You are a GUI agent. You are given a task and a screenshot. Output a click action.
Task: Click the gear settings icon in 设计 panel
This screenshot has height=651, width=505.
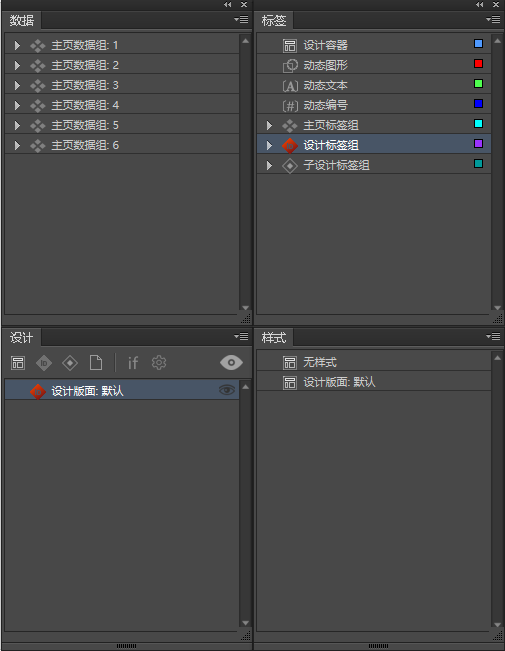coord(159,363)
